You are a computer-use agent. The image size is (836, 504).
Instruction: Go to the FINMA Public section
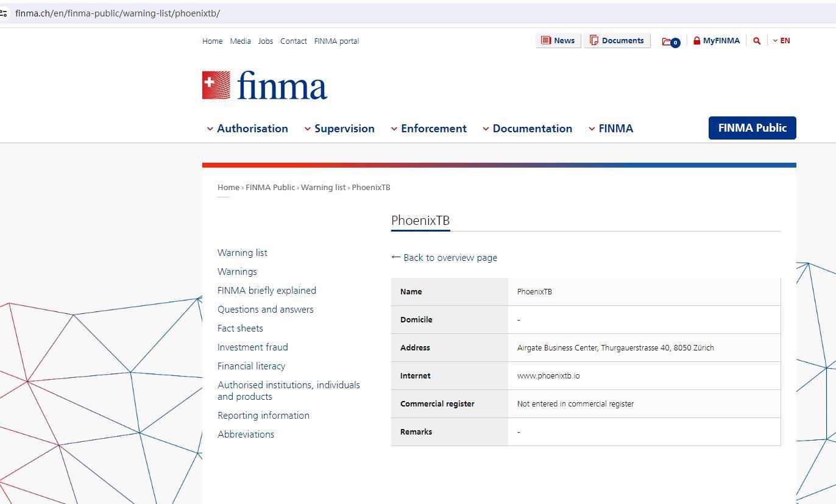tap(752, 128)
